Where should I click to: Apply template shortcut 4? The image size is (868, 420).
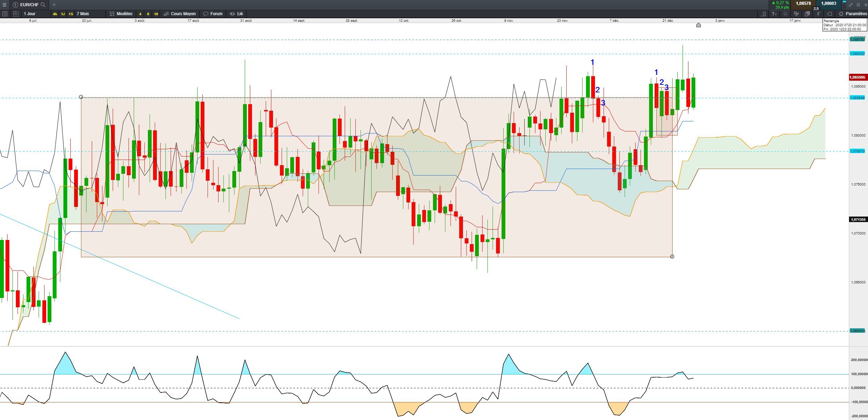coord(140,14)
